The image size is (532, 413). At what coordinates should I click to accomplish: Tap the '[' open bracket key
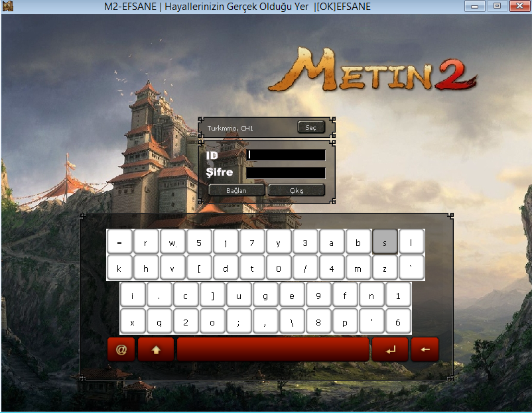[199, 268]
